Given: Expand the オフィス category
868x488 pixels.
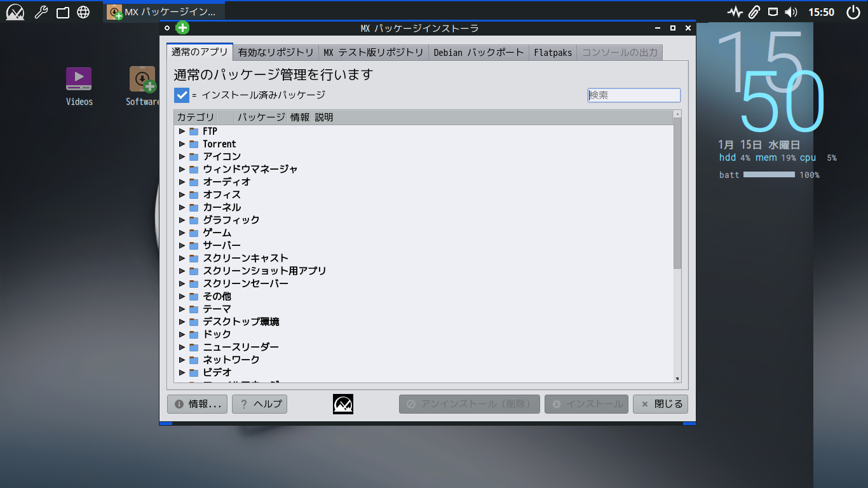Looking at the screenshot, I should 182,194.
